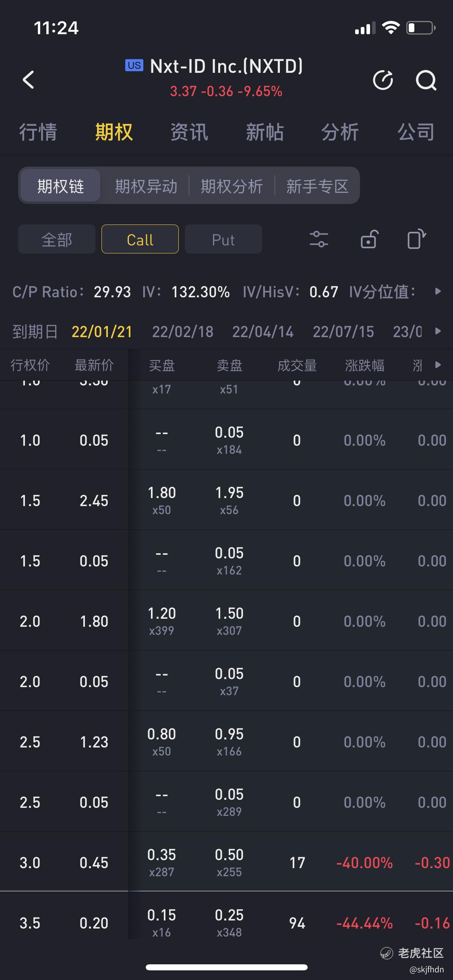This screenshot has width=453, height=980.
Task: Go back using the back arrow
Action: (x=28, y=79)
